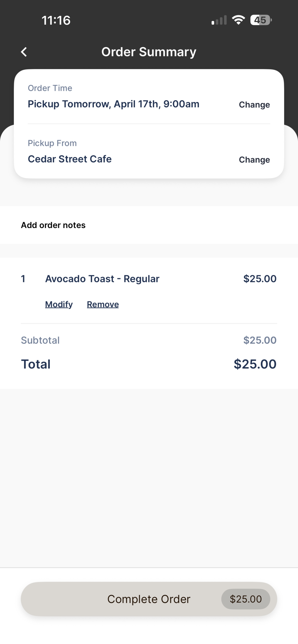Tap the Pickup Tomorrow, April 17th time text
This screenshot has width=298, height=644.
pos(113,104)
